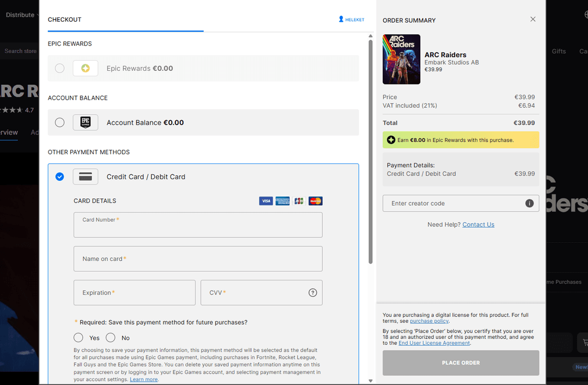This screenshot has height=385, width=588.
Task: Click the creator code info icon
Action: tap(529, 203)
